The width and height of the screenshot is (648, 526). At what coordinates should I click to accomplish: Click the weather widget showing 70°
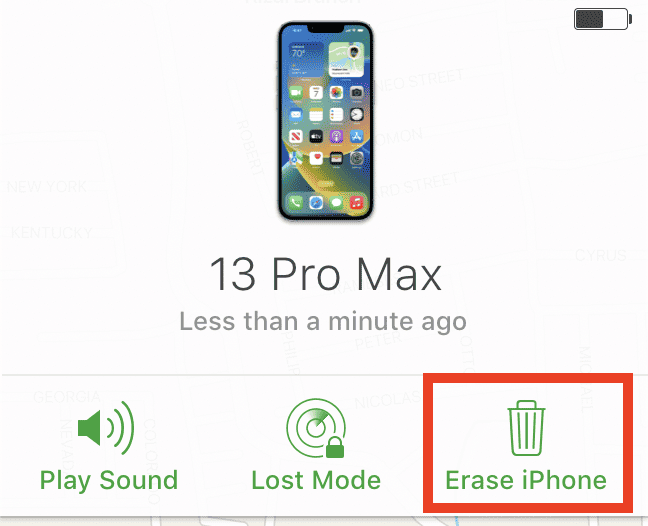pos(306,59)
